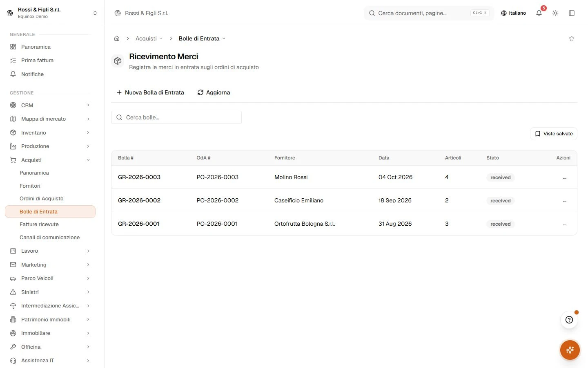The height and width of the screenshot is (368, 588).
Task: Expand the Marketing sidebar section
Action: click(x=50, y=265)
